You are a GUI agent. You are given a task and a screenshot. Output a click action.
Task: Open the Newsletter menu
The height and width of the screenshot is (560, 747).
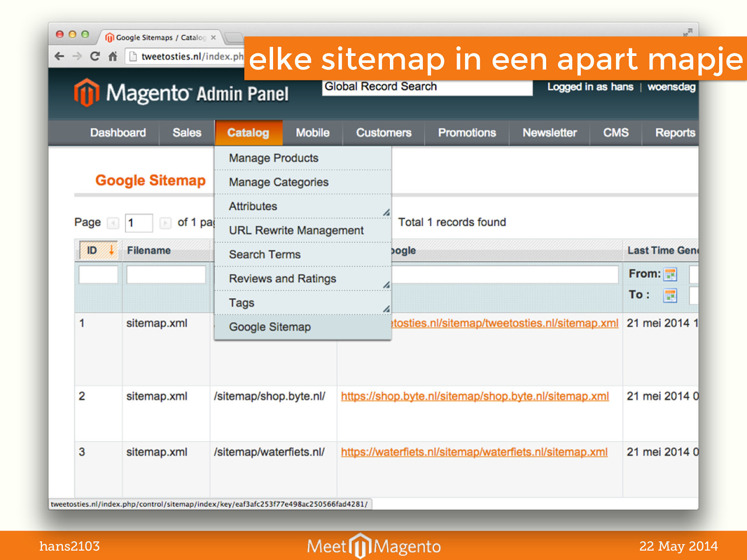(550, 133)
